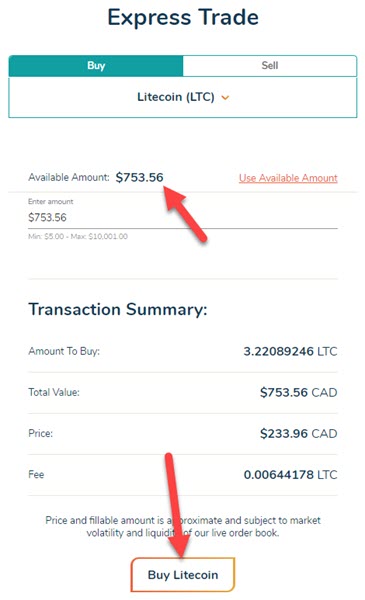365x600 pixels.
Task: Click the Transaction Summary heading
Action: [x=118, y=309]
